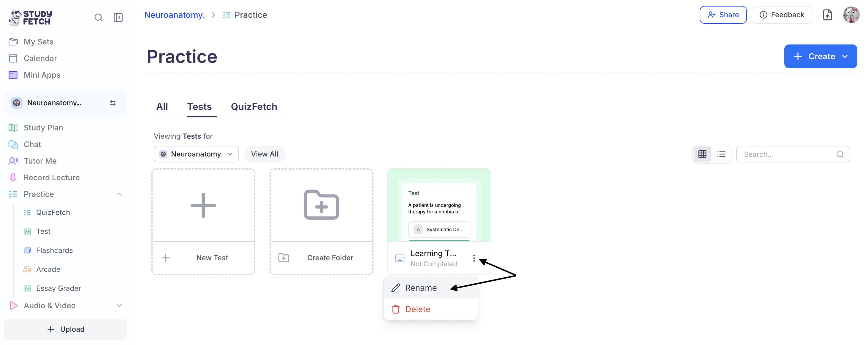Click the search icon in sidebar header
Viewport: 868px width, 345px height.
coord(98,17)
